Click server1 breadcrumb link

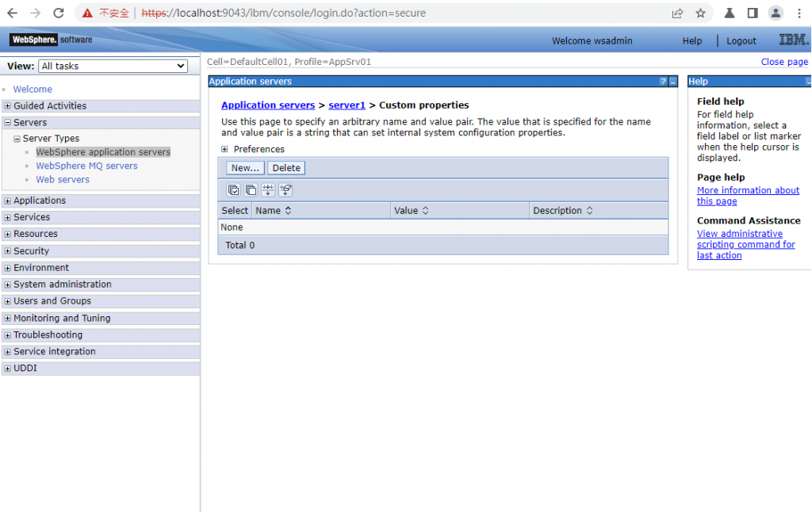347,105
